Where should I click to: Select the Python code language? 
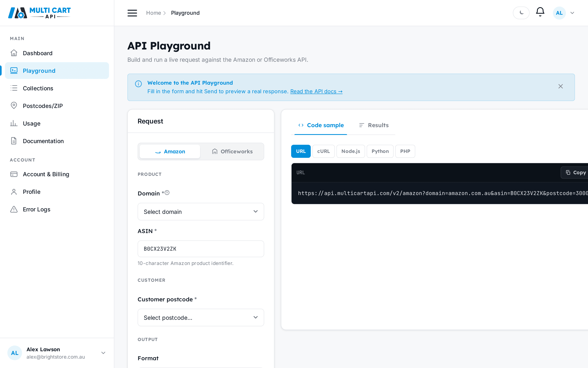click(380, 151)
